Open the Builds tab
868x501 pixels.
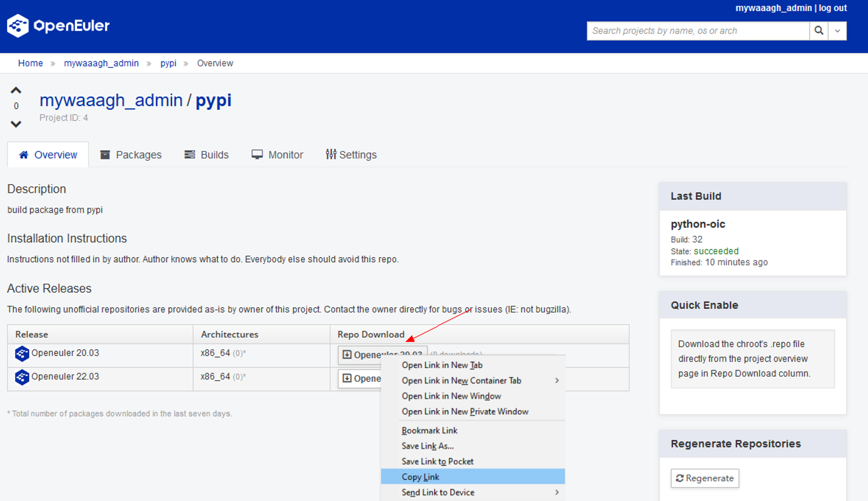point(207,155)
